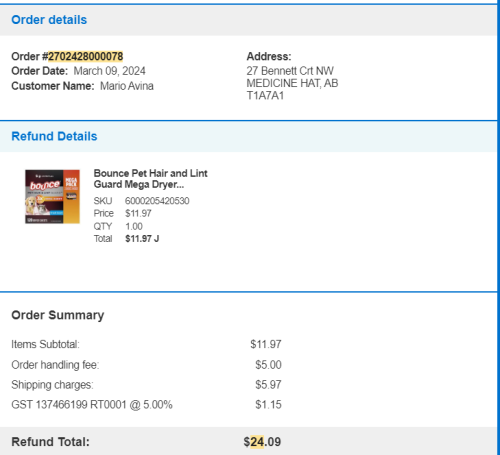
Task: Click the Order details heading
Action: pos(49,20)
